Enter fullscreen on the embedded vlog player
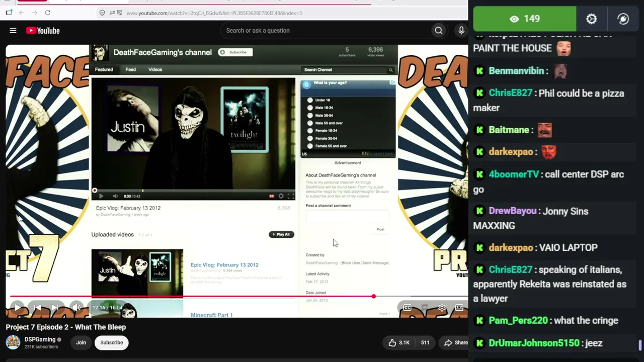This screenshot has height=362, width=644. click(290, 196)
